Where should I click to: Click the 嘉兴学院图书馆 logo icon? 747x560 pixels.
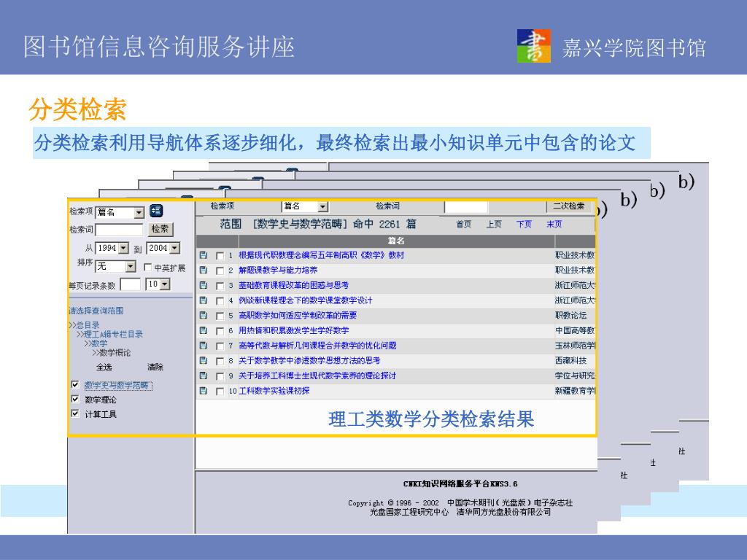point(533,46)
